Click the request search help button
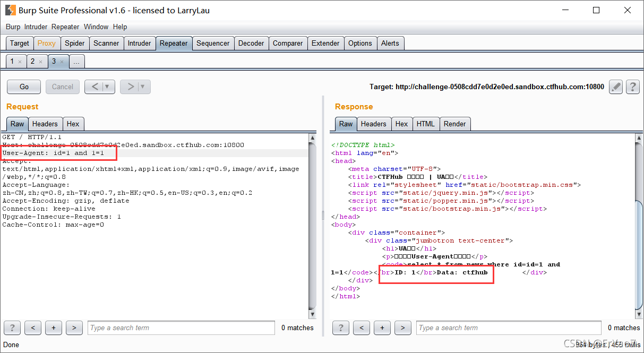644x353 pixels. pos(12,328)
